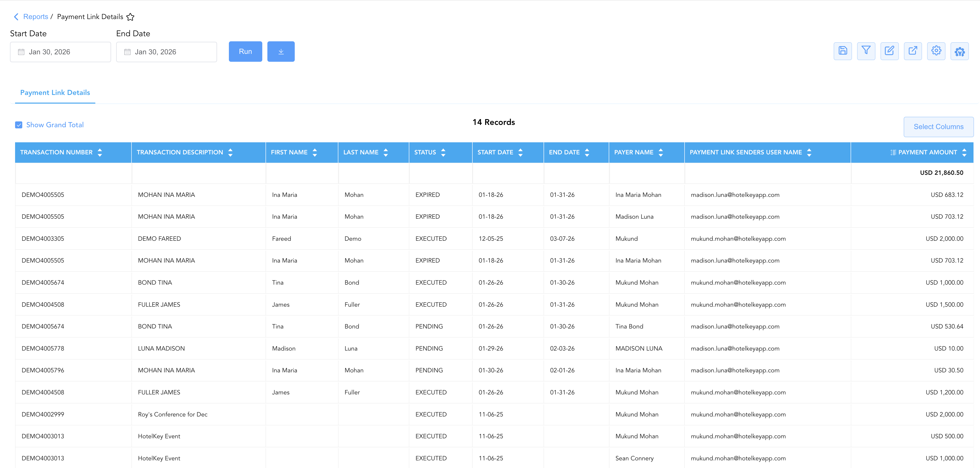Image resolution: width=980 pixels, height=468 pixels.
Task: Sort by Transaction Description column arrows
Action: click(230, 152)
